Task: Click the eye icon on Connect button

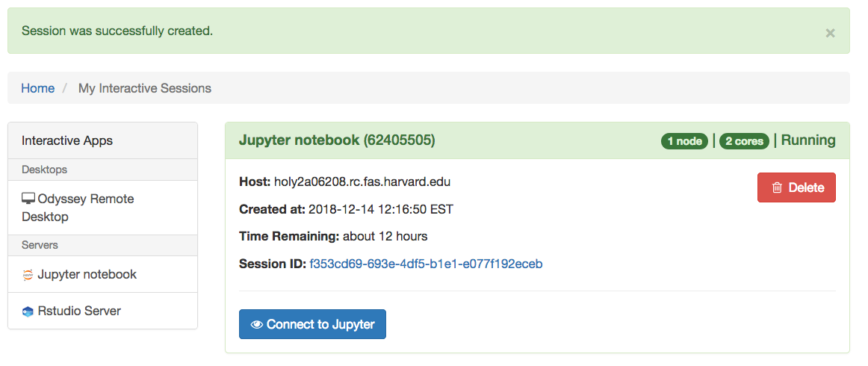Action: click(x=256, y=324)
